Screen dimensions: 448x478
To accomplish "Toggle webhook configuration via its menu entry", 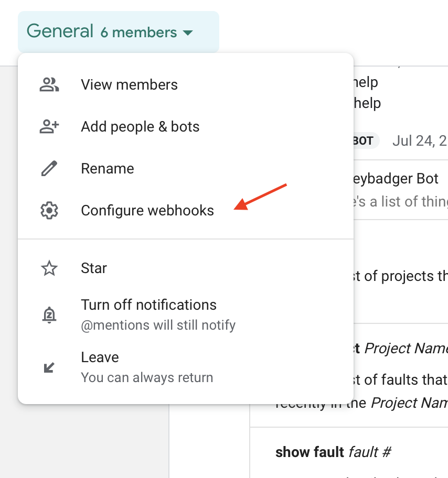I will [147, 210].
